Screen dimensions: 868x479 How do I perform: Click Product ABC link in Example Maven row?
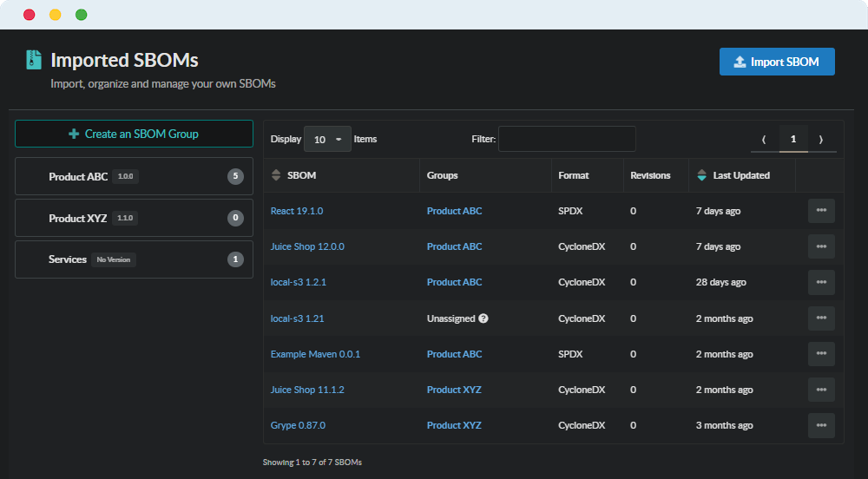(x=455, y=354)
